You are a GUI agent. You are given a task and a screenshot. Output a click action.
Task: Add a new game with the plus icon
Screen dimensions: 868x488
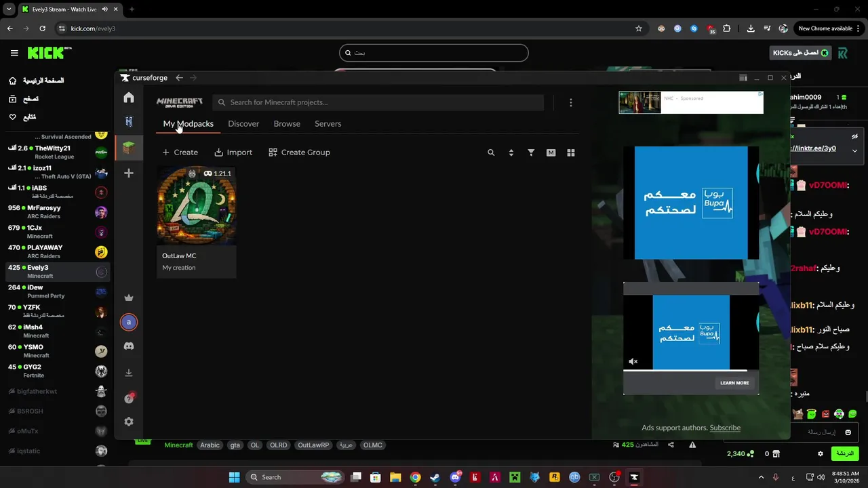[129, 174]
